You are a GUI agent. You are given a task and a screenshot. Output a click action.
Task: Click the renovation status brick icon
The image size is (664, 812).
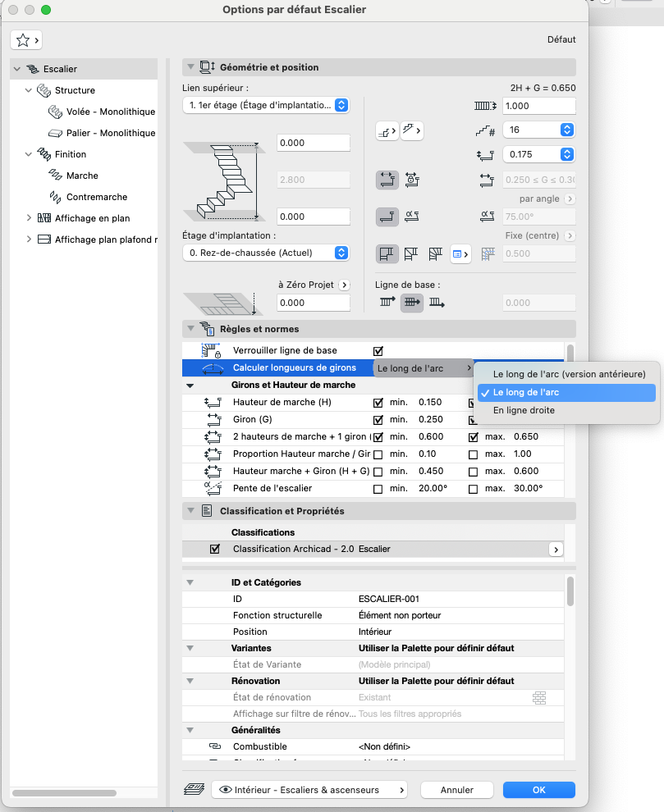(539, 697)
